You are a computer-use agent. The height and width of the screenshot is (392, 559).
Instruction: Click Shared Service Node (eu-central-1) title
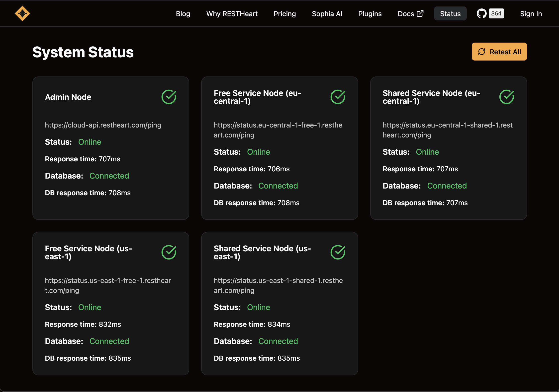click(x=431, y=97)
